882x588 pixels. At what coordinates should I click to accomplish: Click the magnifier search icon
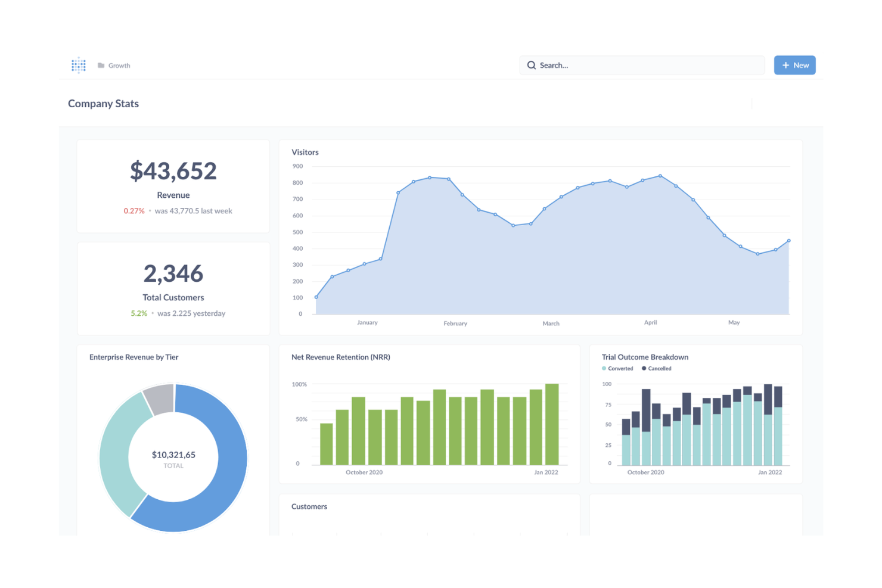[532, 66]
